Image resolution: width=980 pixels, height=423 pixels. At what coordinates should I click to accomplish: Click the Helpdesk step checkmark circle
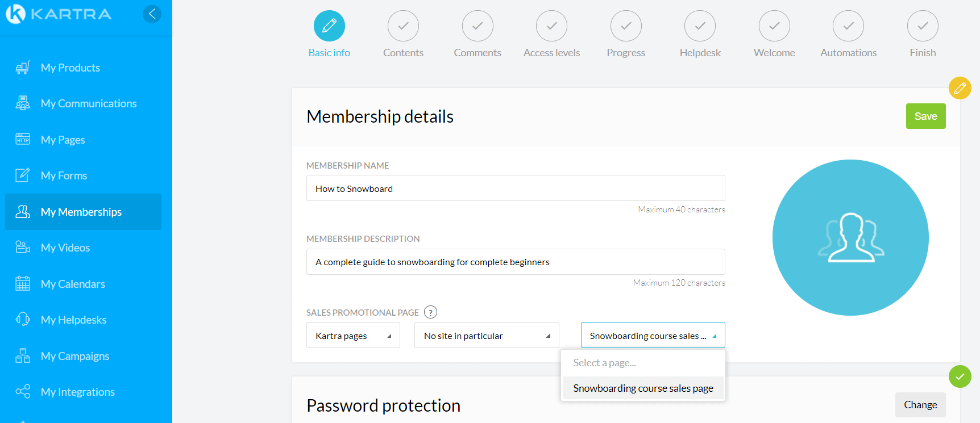[x=700, y=26]
